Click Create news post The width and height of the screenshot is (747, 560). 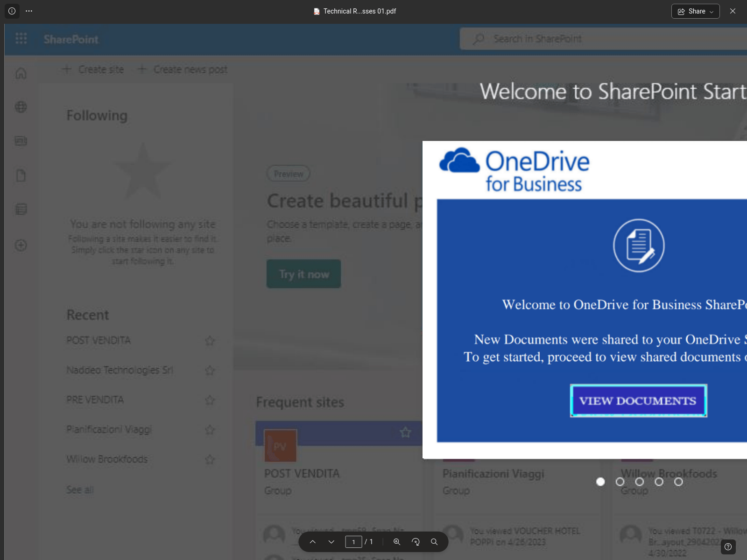pyautogui.click(x=183, y=70)
